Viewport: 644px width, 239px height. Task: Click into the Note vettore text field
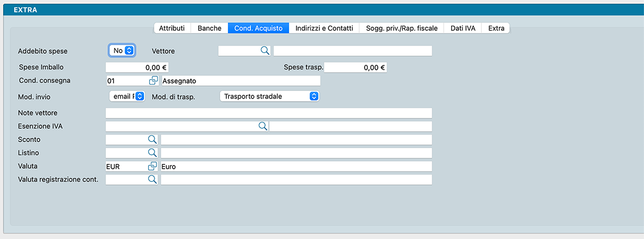[x=268, y=113]
